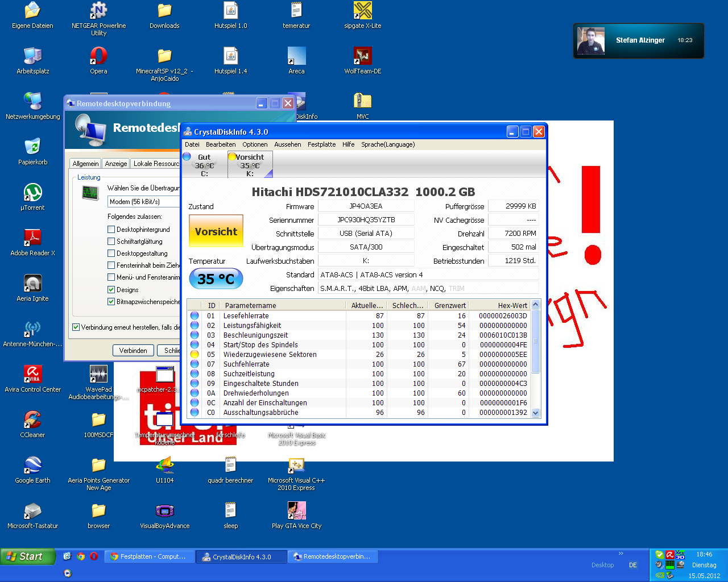Enable Menü- und Fensteranimation checkbox
728x582 pixels.
[111, 277]
